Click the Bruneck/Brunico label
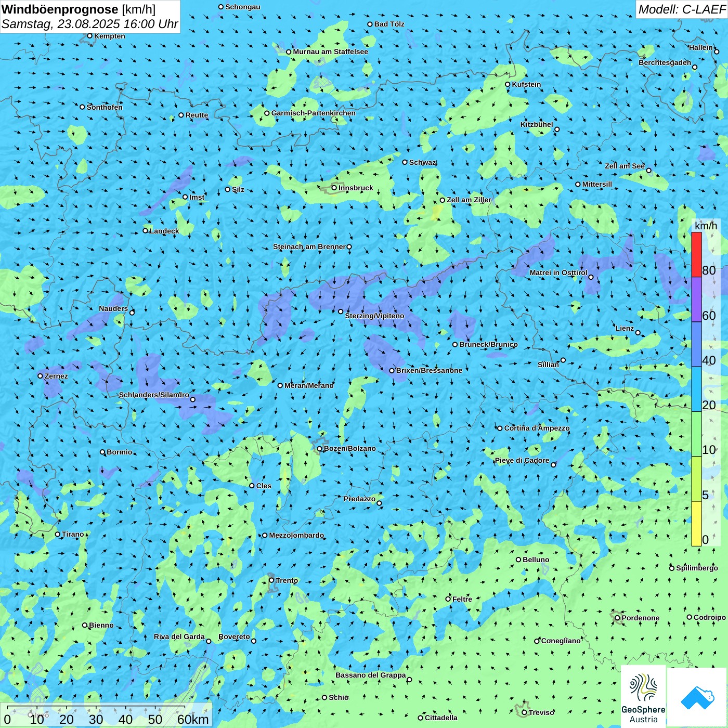Screen dimensions: 728x728 point(488,344)
